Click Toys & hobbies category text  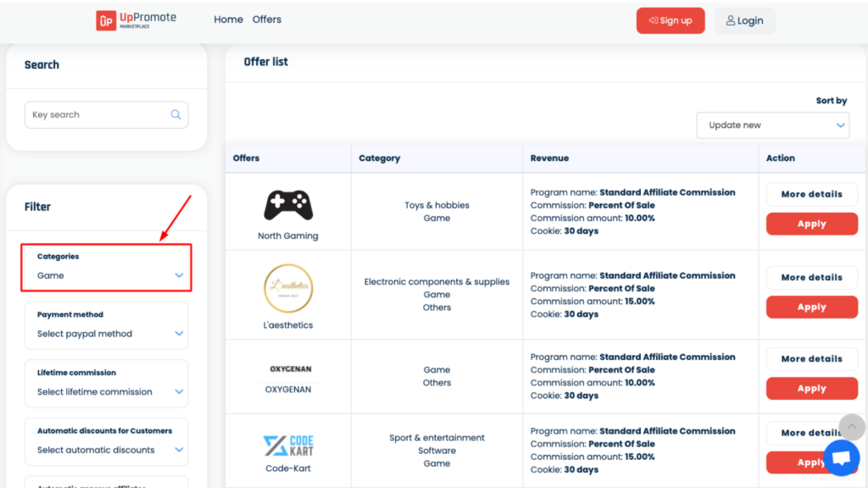click(x=437, y=205)
